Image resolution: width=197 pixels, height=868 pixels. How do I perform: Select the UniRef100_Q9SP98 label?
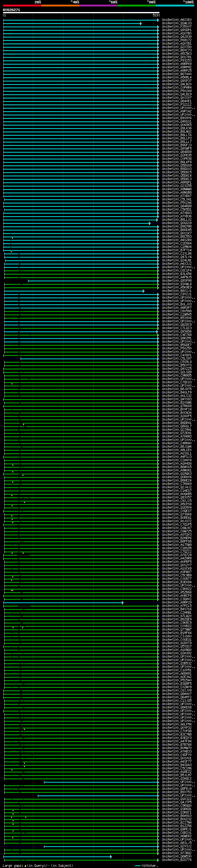177,281
